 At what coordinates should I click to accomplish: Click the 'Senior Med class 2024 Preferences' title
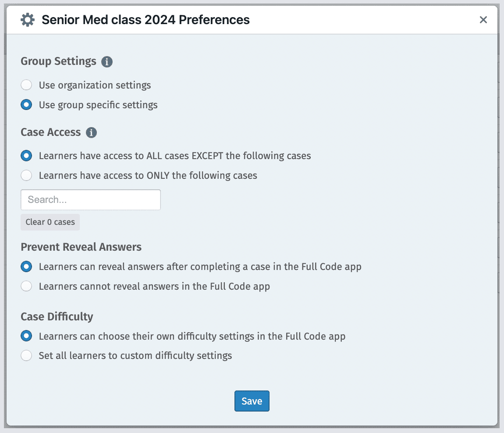[x=146, y=20]
